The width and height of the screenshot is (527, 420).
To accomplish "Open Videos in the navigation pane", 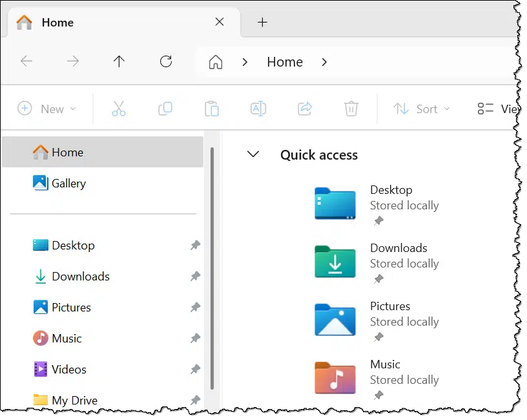I will click(x=103, y=369).
